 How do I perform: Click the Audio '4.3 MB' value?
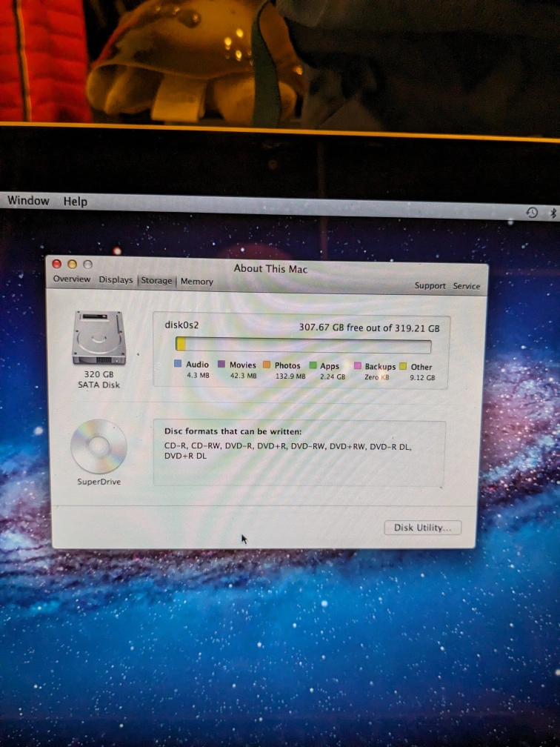[x=198, y=376]
